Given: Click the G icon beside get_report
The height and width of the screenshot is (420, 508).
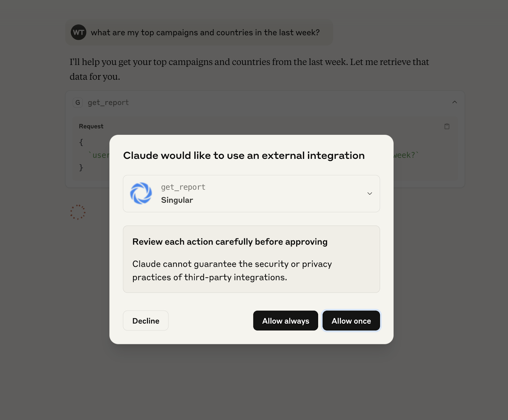Looking at the screenshot, I should click(x=78, y=103).
